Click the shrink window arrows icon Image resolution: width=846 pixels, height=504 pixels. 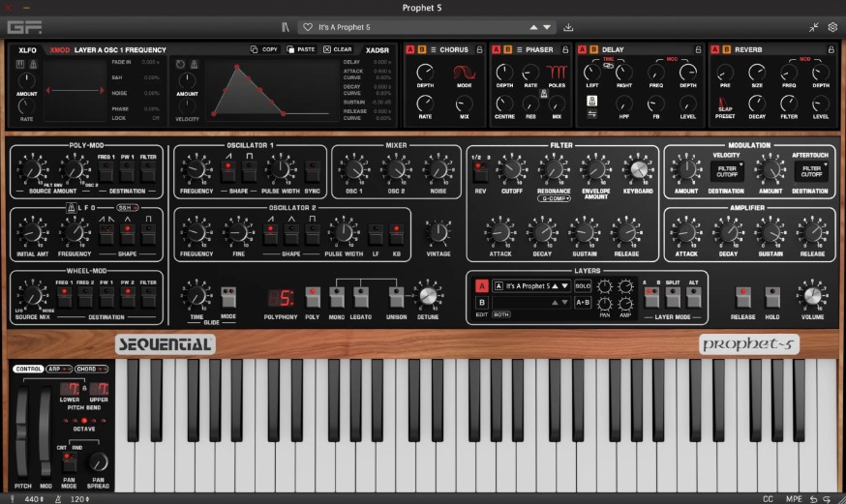814,27
